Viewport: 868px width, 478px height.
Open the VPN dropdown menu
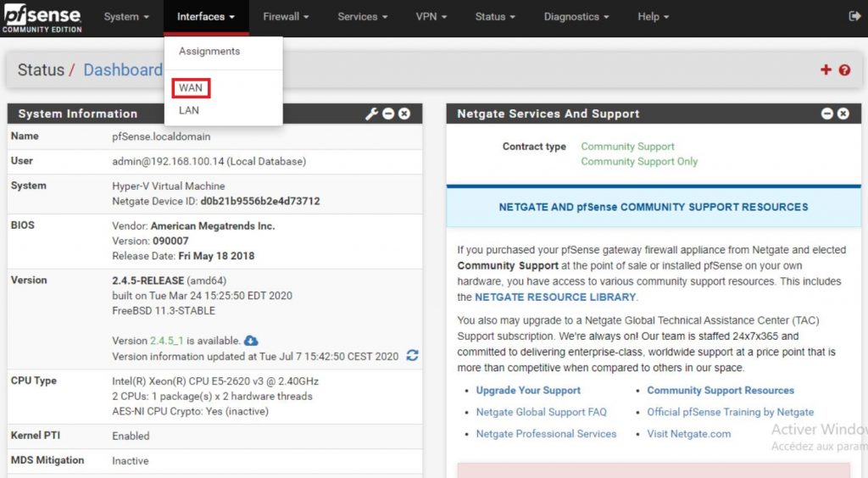(431, 17)
